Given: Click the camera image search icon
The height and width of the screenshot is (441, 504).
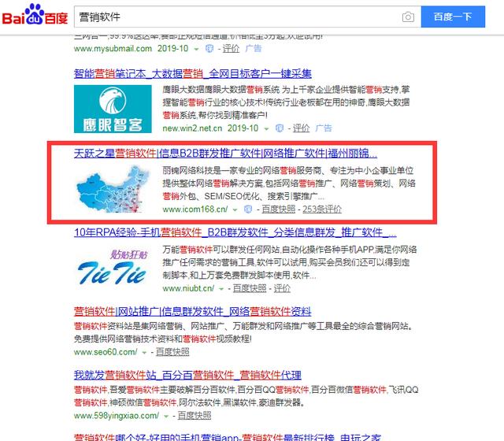Looking at the screenshot, I should [408, 17].
